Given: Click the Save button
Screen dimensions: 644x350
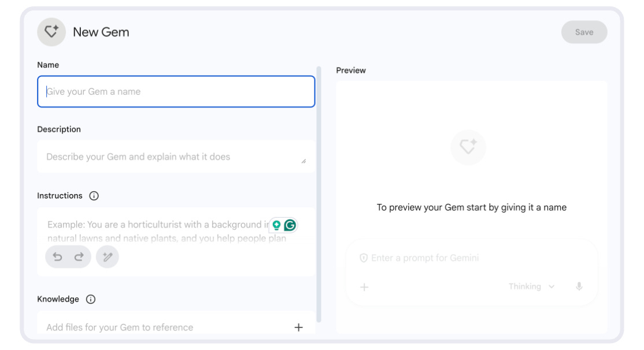Looking at the screenshot, I should [x=584, y=32].
